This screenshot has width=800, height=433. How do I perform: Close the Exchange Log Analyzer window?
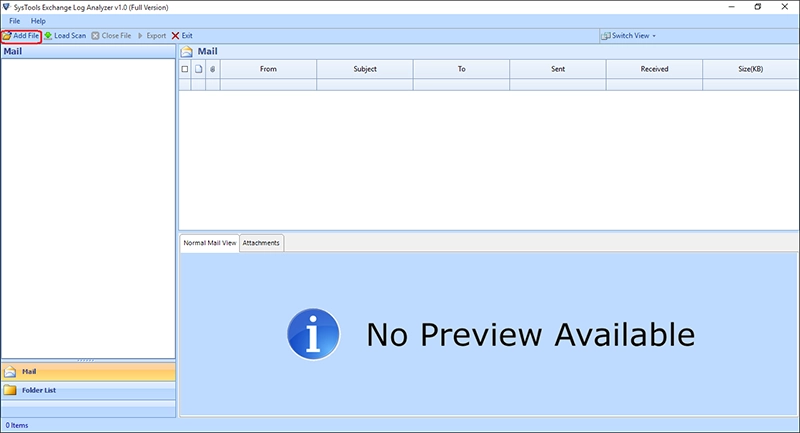[x=785, y=7]
